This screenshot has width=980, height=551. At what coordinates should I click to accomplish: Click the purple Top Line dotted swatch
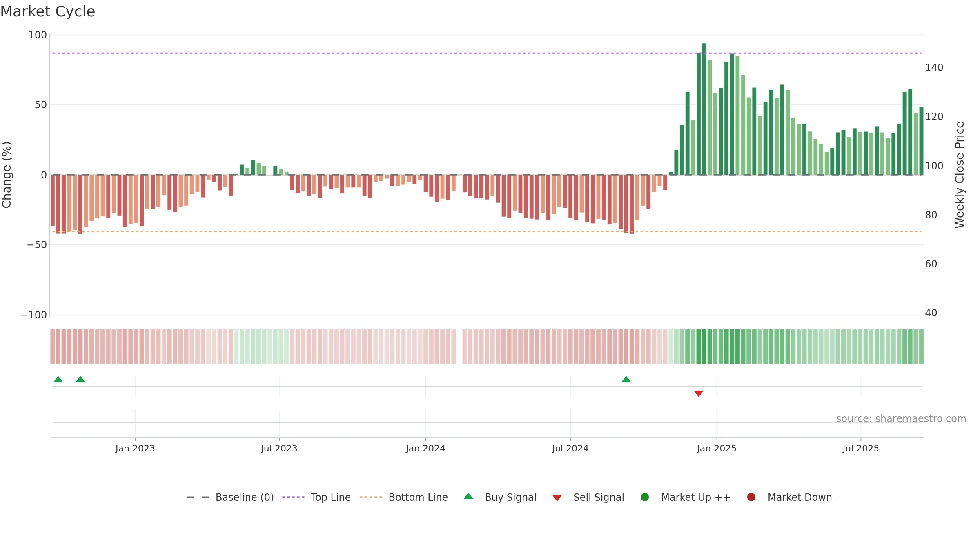click(x=293, y=497)
